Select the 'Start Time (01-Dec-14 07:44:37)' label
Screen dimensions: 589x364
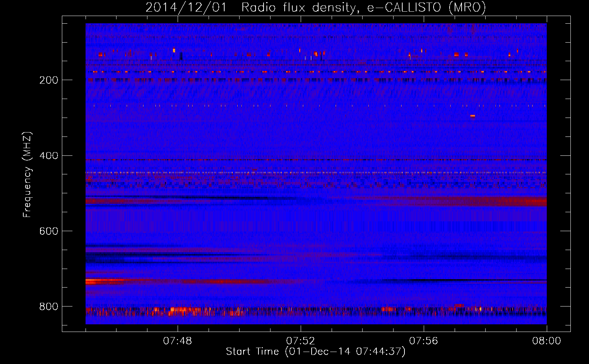316,352
